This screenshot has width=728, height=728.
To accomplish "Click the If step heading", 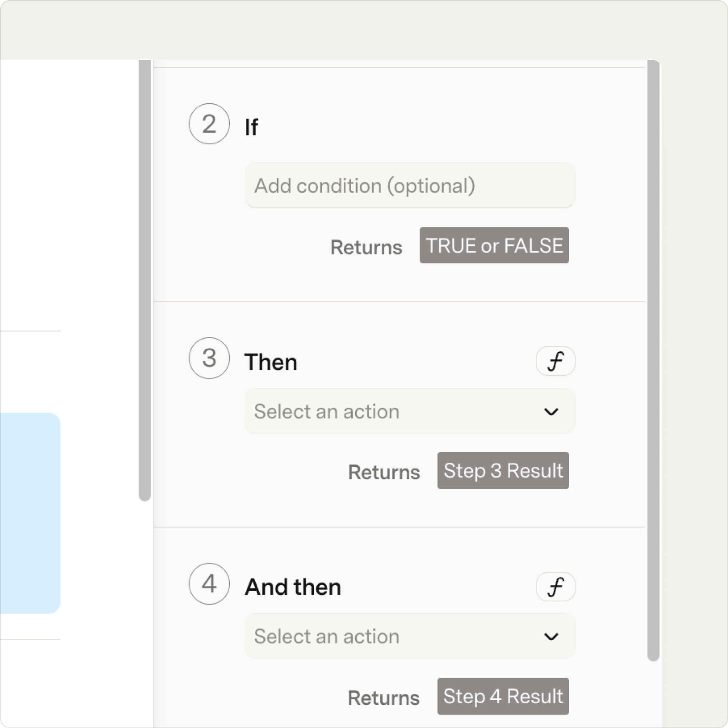I will click(251, 127).
